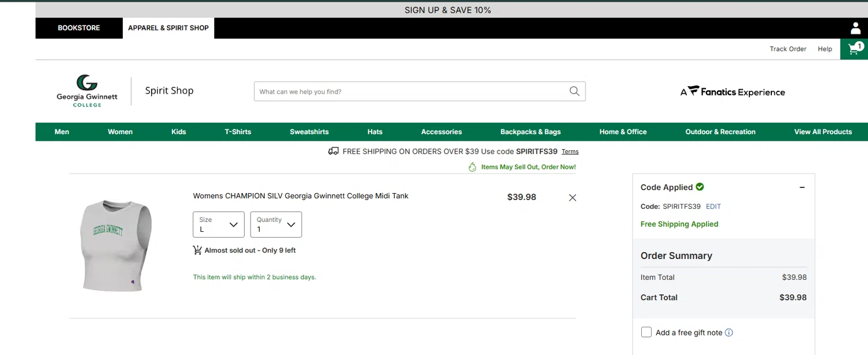Open View All Products
Screen dimensions: 868x355
[x=823, y=132]
